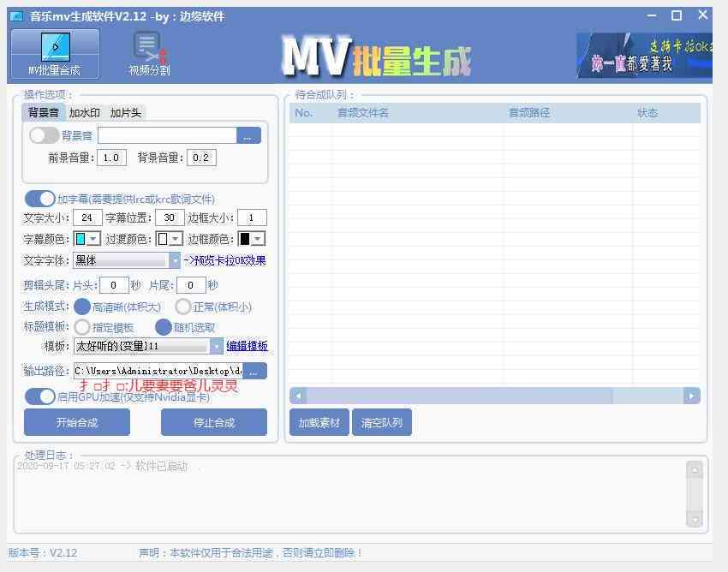
Task: Expand the 文字字体 font dropdown
Action: pyautogui.click(x=175, y=260)
